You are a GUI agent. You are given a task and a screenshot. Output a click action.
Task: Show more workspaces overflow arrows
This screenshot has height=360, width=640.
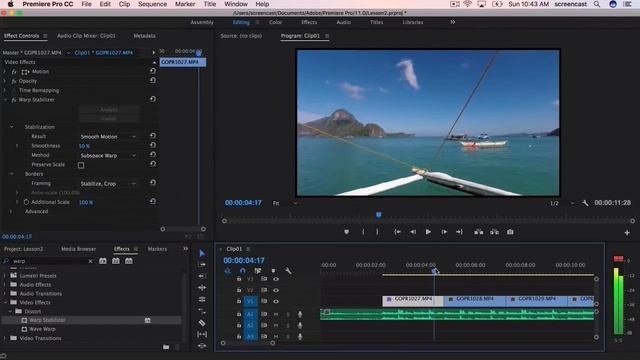click(x=453, y=22)
